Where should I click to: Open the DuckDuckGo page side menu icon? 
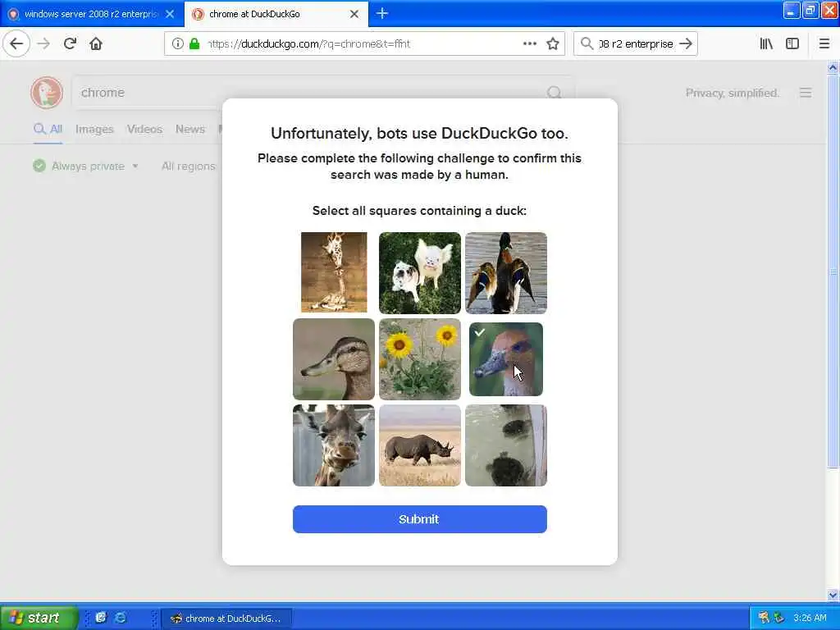[x=806, y=93]
